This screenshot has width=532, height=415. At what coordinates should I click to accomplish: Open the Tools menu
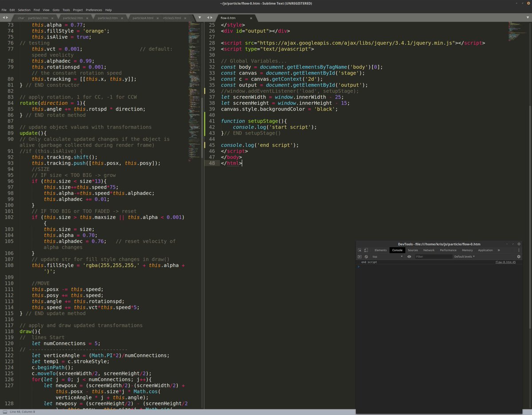coord(66,10)
